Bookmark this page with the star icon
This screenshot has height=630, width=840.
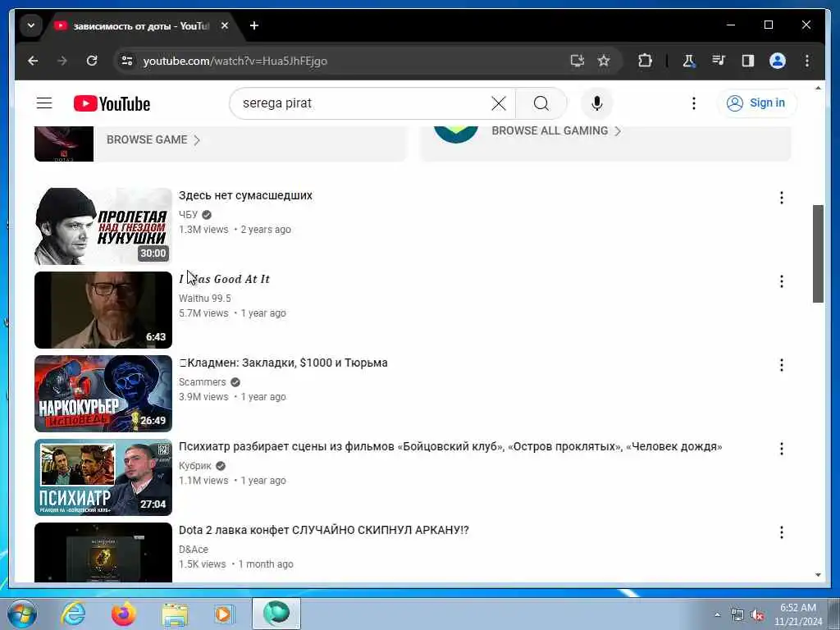(604, 61)
